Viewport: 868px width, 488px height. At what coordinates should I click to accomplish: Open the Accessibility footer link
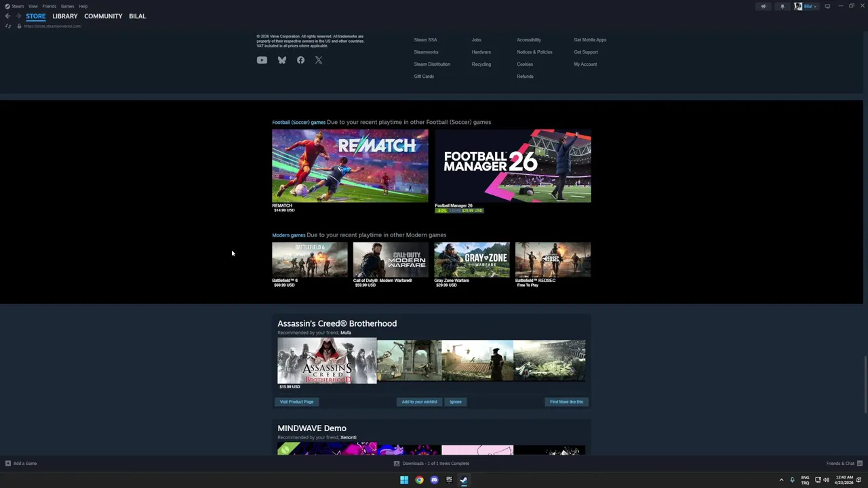(x=528, y=40)
